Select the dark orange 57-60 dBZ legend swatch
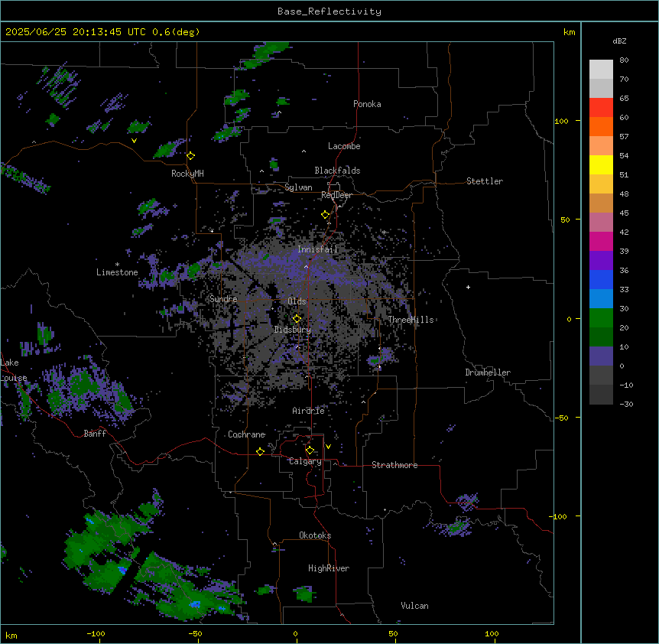Screen dimensions: 659x644 601,127
